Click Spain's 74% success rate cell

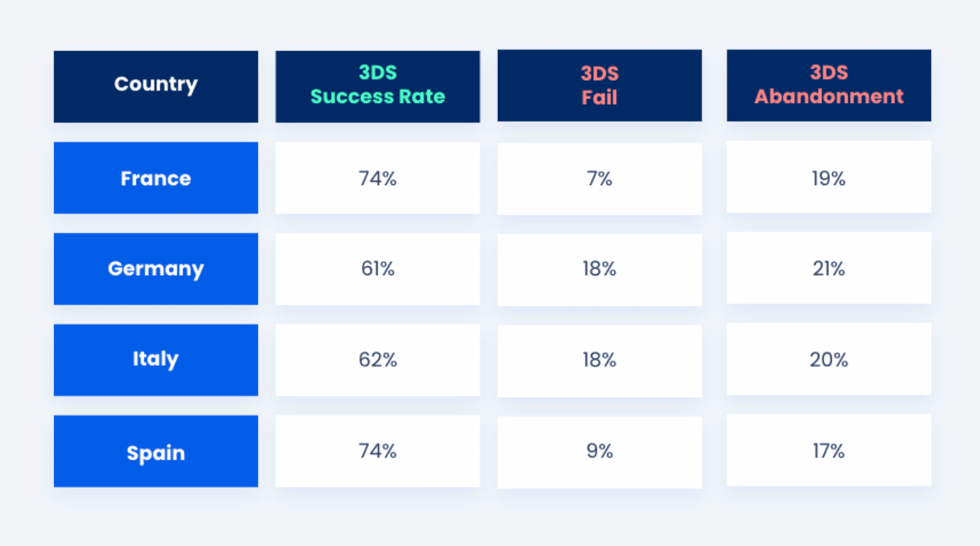point(378,452)
